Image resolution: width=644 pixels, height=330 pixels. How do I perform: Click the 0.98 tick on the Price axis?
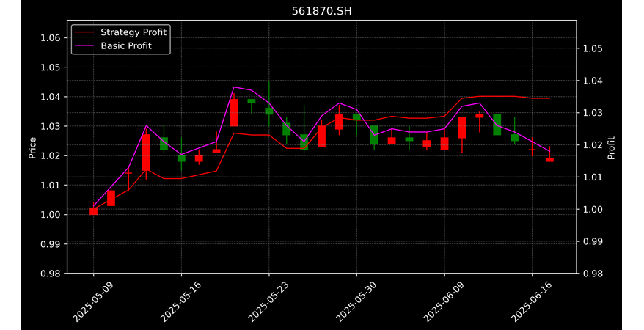(51, 274)
